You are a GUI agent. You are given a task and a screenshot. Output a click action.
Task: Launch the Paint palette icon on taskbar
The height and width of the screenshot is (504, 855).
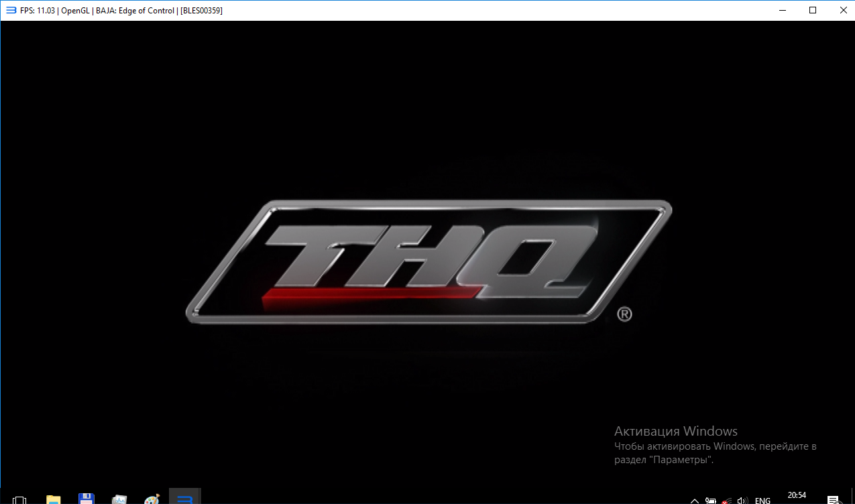point(152,499)
